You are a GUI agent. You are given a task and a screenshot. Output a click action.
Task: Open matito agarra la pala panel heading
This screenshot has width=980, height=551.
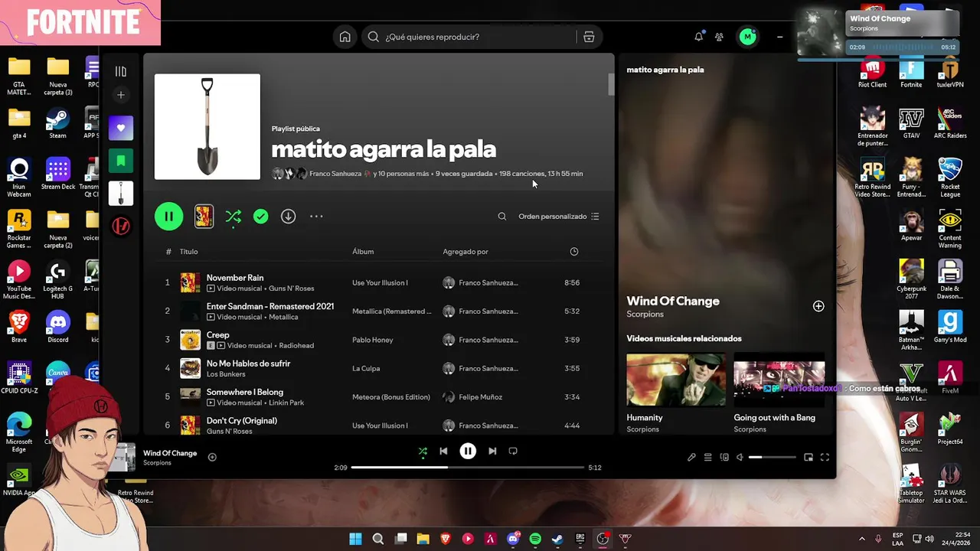(x=665, y=70)
